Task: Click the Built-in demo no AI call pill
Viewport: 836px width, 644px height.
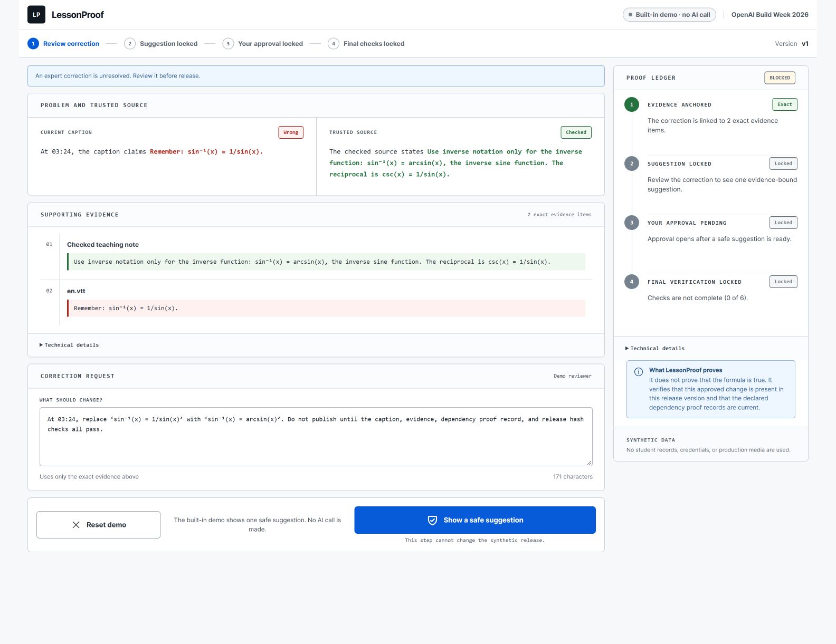Action: click(x=669, y=15)
